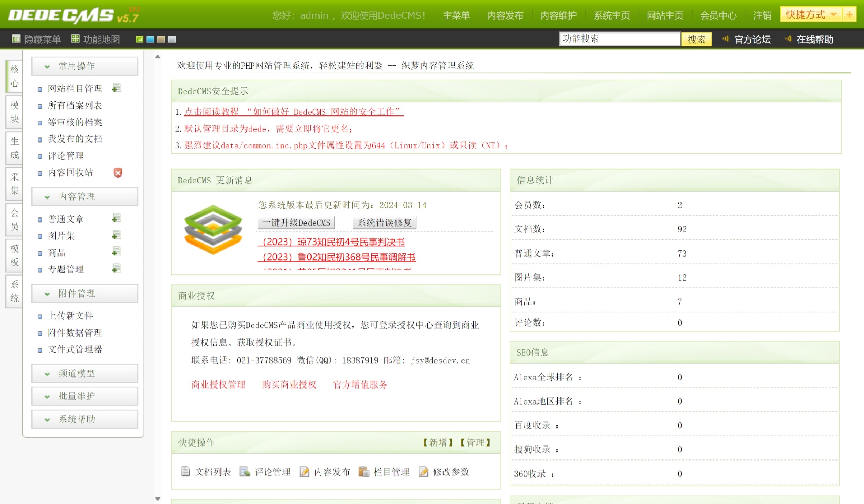Viewport: 864px width, 504px height.
Task: Click 【管理】 in 快捷操作 header
Action: click(475, 443)
